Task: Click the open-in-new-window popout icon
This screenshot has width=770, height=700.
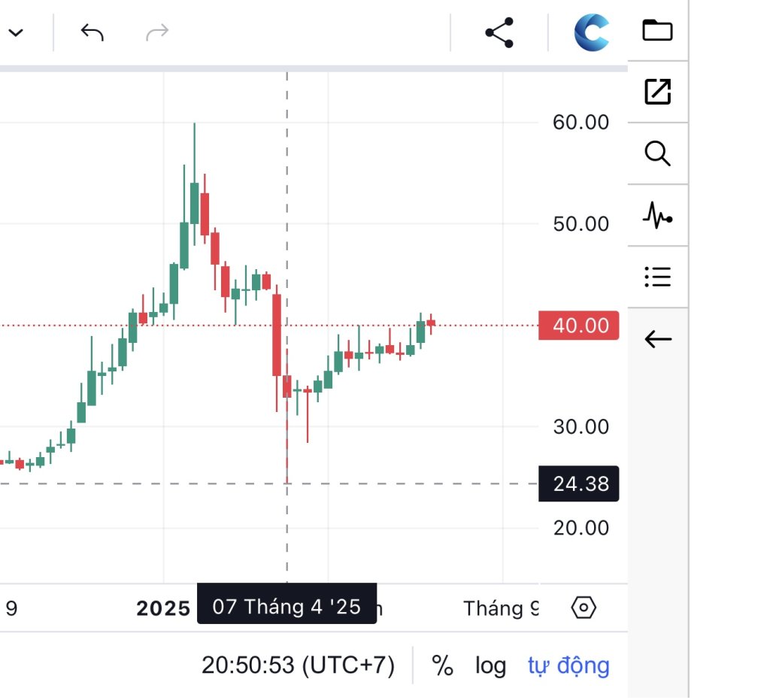Action: point(657,92)
